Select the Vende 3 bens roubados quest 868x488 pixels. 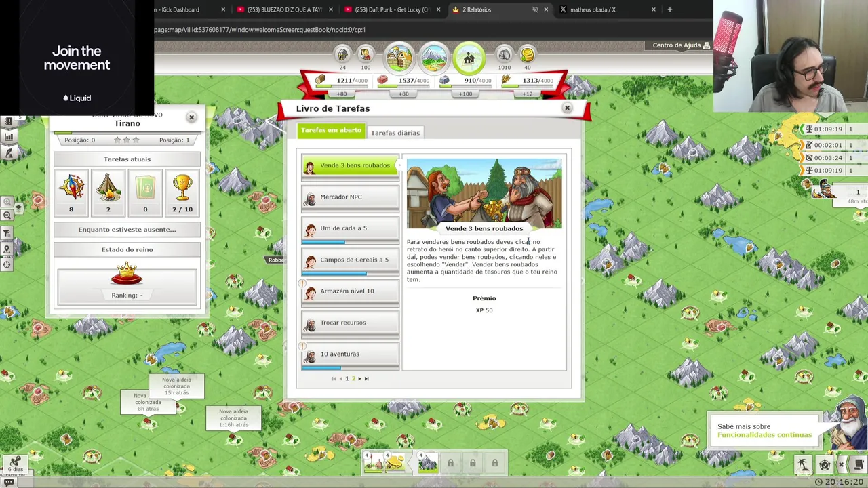(x=350, y=167)
